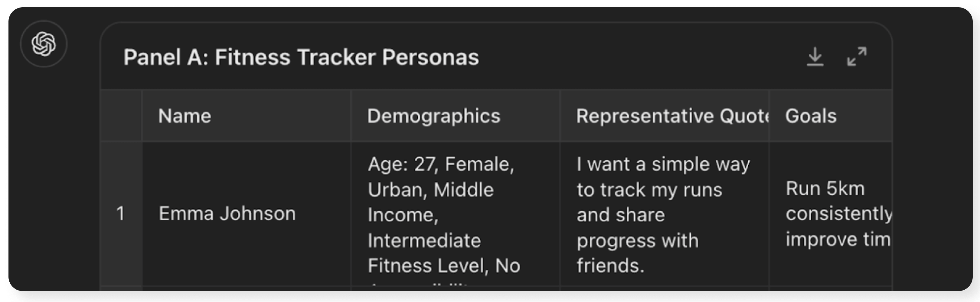Image resolution: width=980 pixels, height=302 pixels.
Task: Click the blank corner header cell
Action: pos(121,116)
